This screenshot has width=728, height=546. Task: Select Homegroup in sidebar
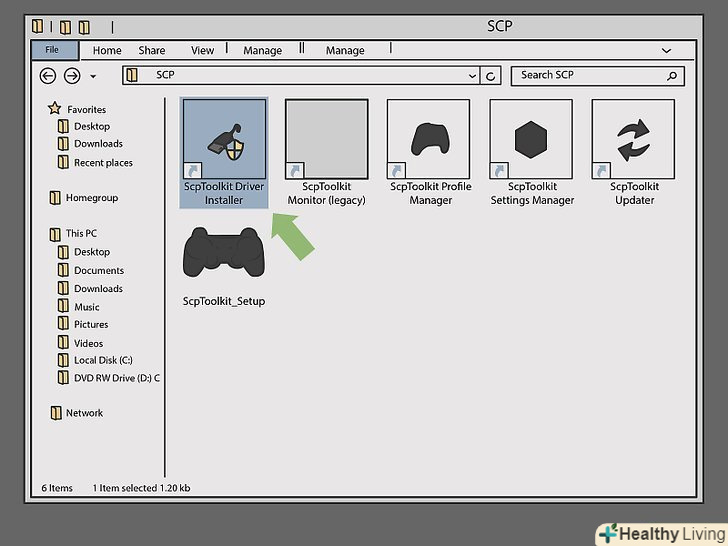[92, 198]
